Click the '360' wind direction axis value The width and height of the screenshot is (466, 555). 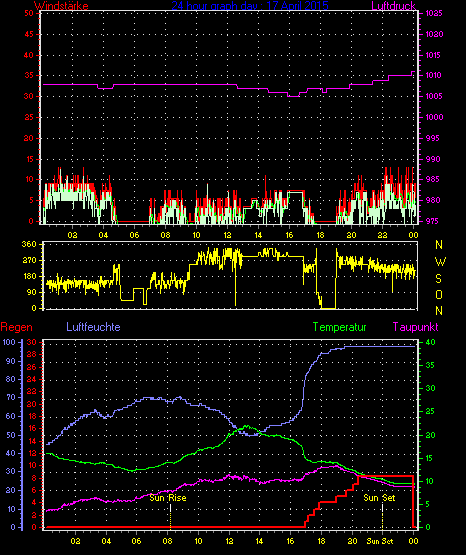tap(29, 244)
